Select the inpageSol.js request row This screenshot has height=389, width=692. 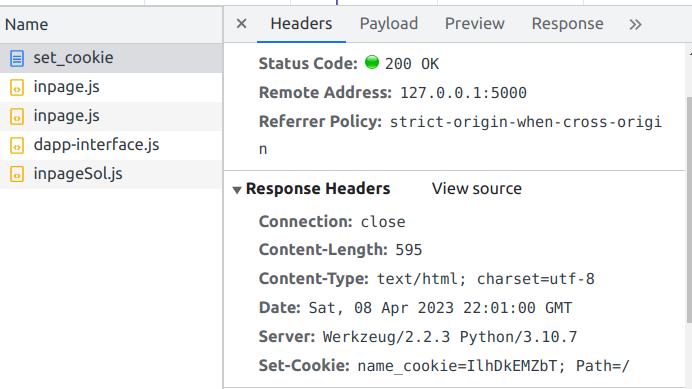coord(111,174)
